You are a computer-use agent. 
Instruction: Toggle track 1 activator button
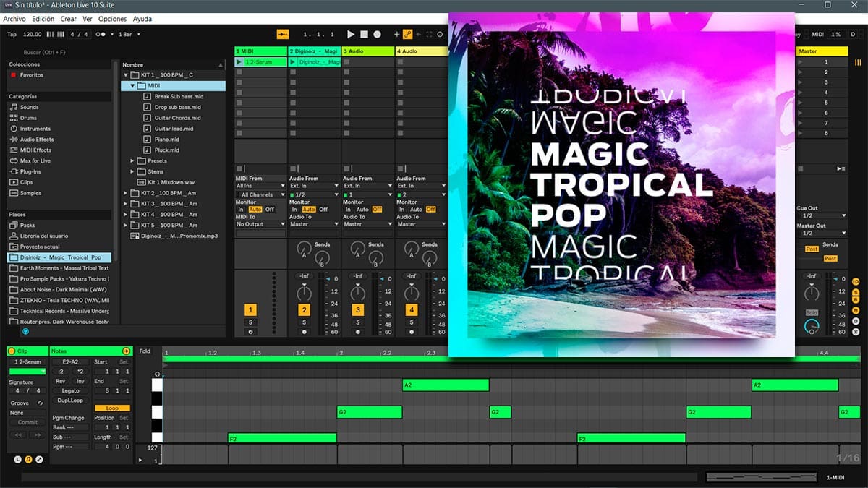point(250,310)
